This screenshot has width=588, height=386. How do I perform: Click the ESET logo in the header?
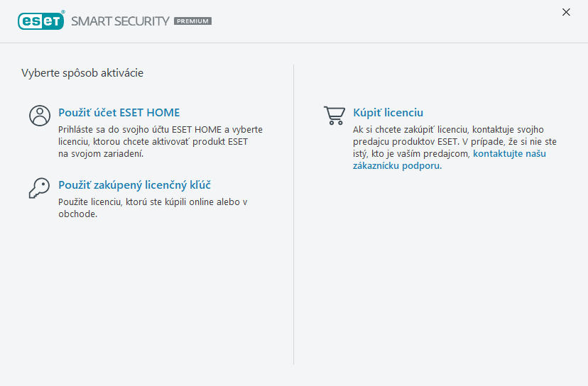click(40, 21)
